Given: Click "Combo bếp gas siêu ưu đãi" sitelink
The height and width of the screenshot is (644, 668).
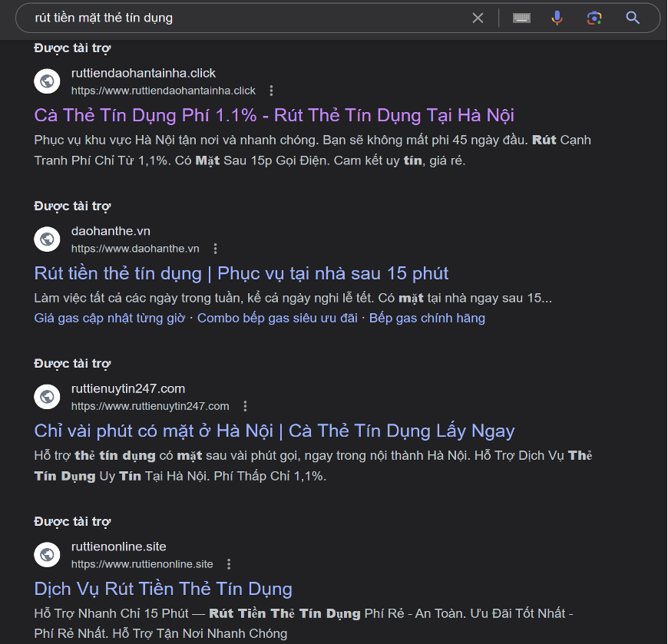Looking at the screenshot, I should pos(277,318).
